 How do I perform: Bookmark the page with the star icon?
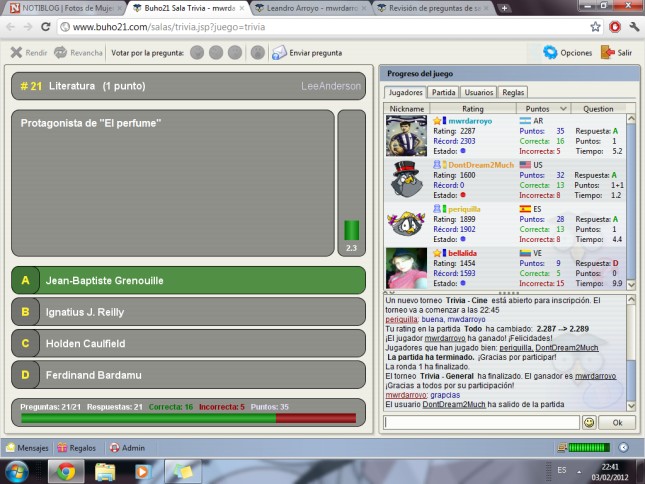point(595,27)
